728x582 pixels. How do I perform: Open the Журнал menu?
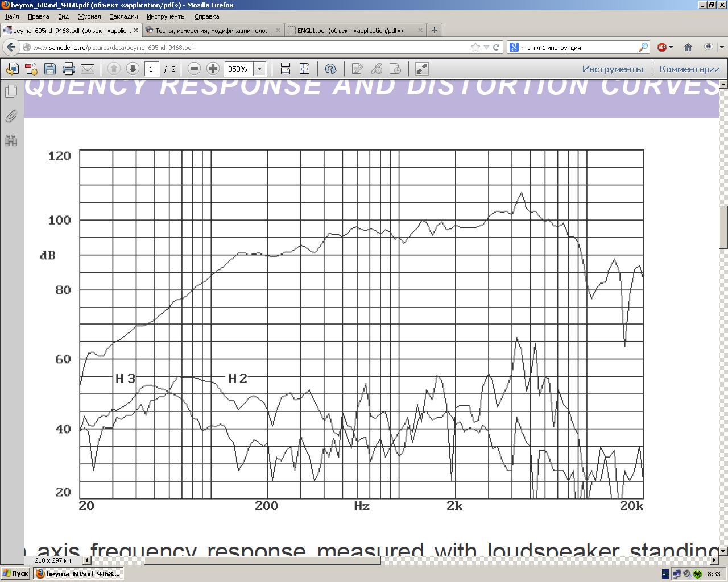click(89, 16)
